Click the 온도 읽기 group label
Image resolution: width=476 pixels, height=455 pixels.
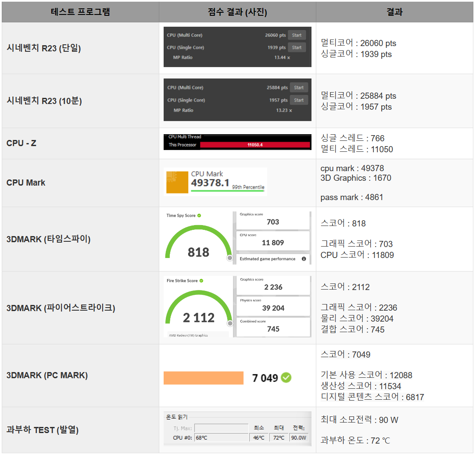point(177,417)
